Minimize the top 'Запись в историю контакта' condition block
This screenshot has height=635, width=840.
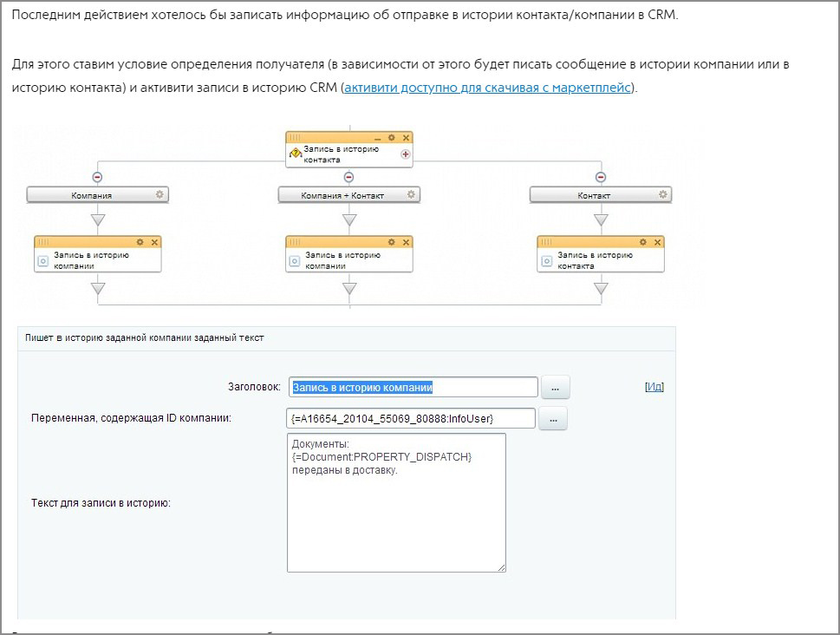pyautogui.click(x=378, y=139)
